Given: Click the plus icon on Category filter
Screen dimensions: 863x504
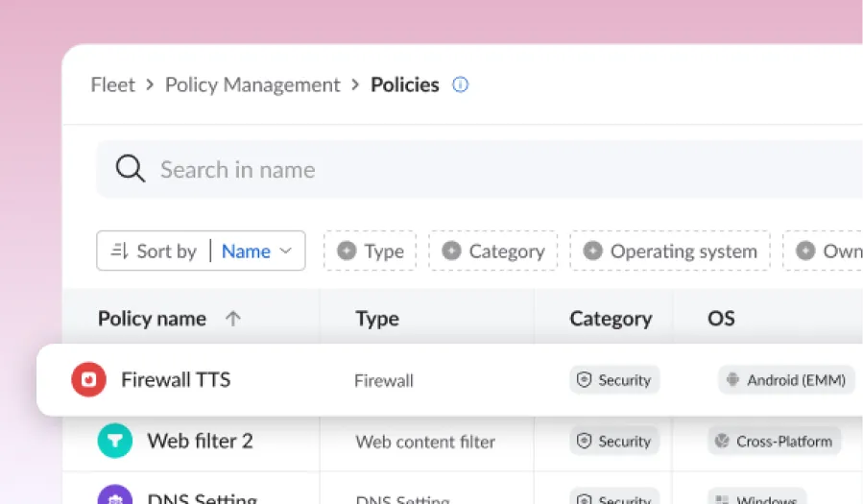Looking at the screenshot, I should tap(451, 252).
